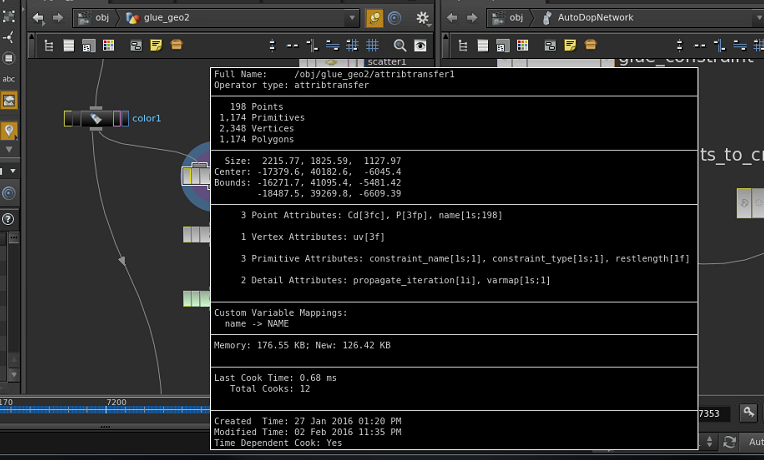Click '/obj/glue_geo2/attribtransfer1' full name text
The width and height of the screenshot is (764, 460).
pos(374,74)
